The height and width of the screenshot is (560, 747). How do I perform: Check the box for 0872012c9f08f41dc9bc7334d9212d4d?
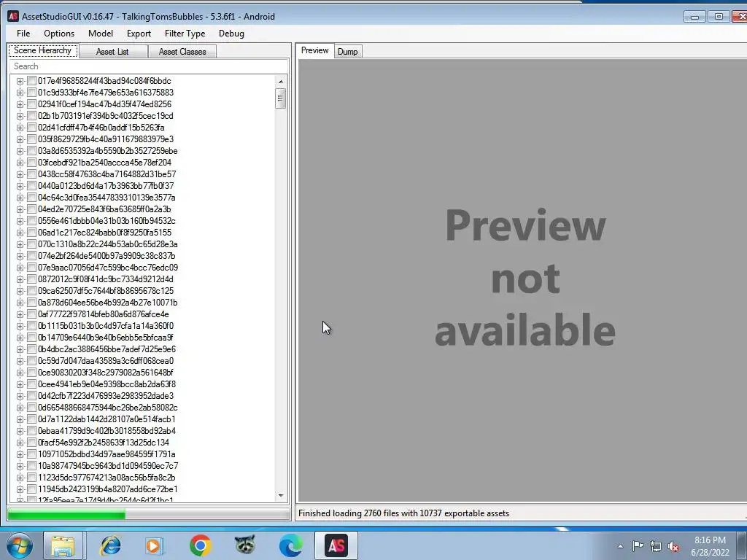tap(31, 279)
